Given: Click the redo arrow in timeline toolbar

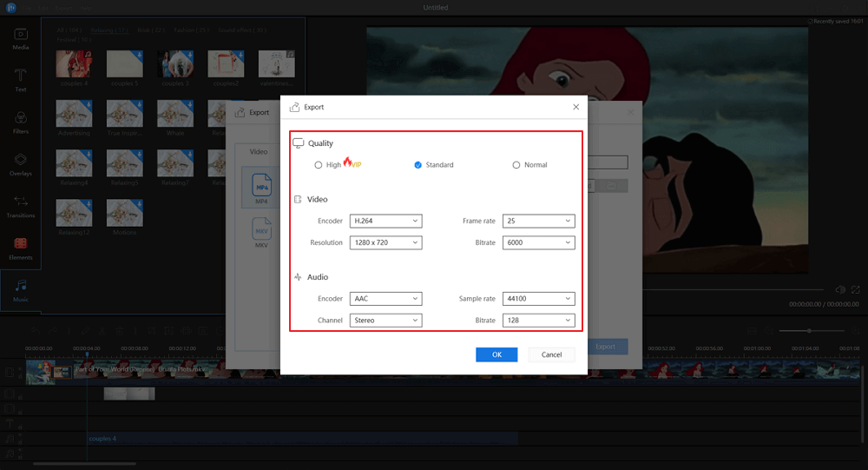Looking at the screenshot, I should (x=53, y=331).
